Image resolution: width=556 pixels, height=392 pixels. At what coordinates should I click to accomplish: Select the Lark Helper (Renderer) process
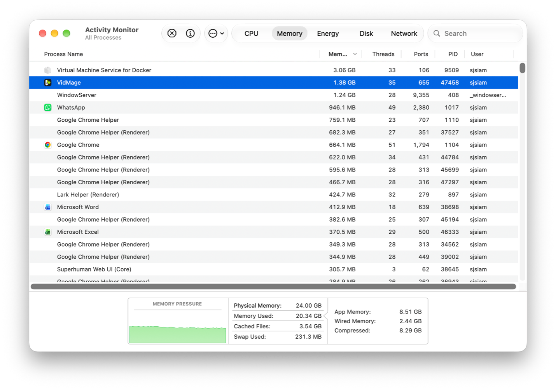[x=274, y=194]
